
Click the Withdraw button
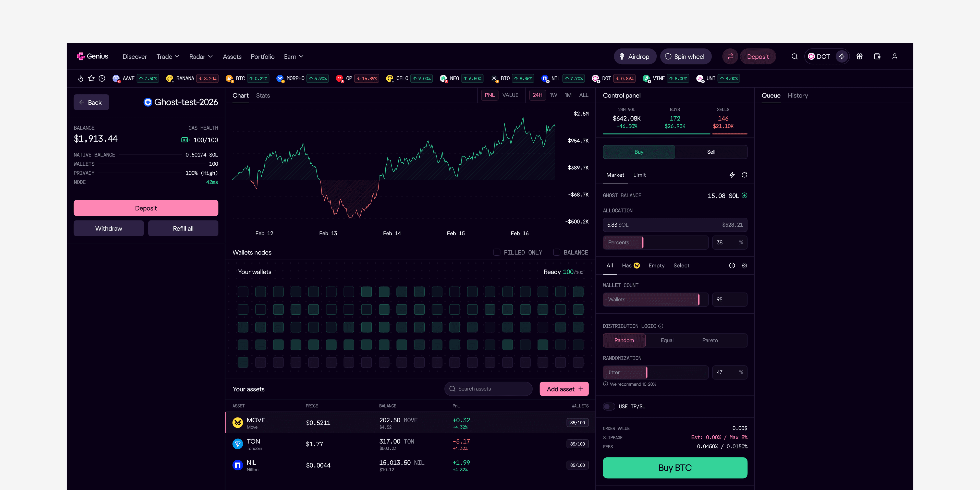tap(109, 228)
